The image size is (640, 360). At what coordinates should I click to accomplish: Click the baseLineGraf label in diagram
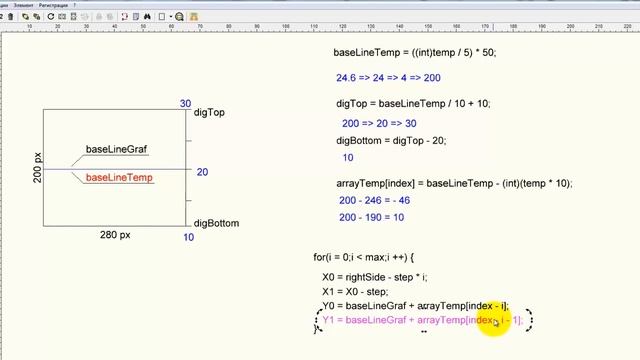116,149
